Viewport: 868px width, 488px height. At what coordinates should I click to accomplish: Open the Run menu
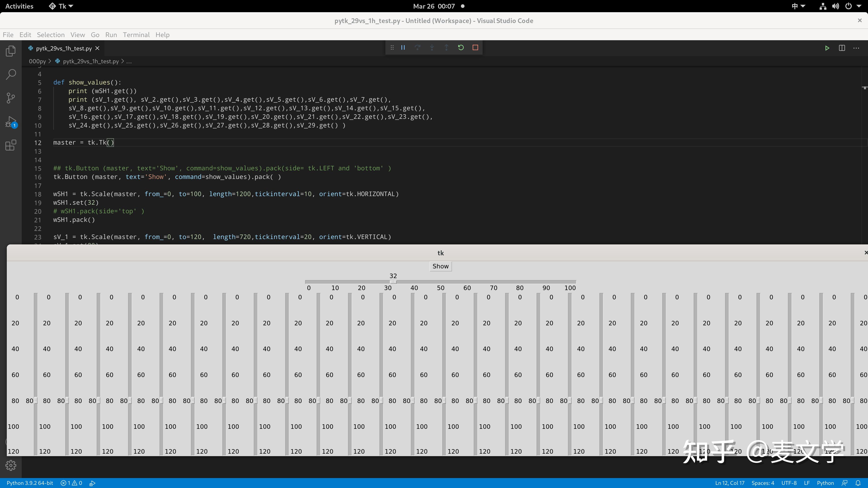[111, 35]
